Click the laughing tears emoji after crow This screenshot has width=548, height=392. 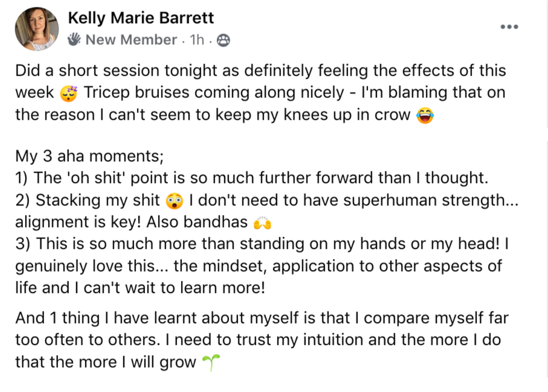coord(425,115)
